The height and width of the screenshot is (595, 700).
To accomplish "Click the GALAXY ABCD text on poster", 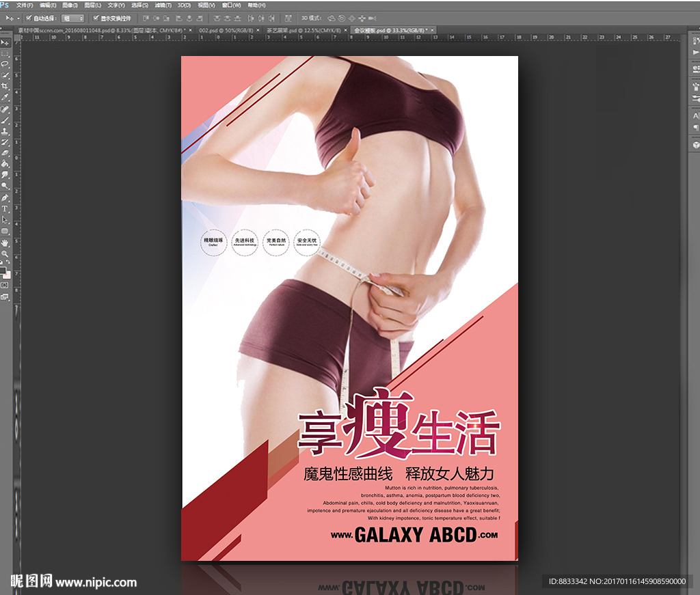I will (415, 535).
